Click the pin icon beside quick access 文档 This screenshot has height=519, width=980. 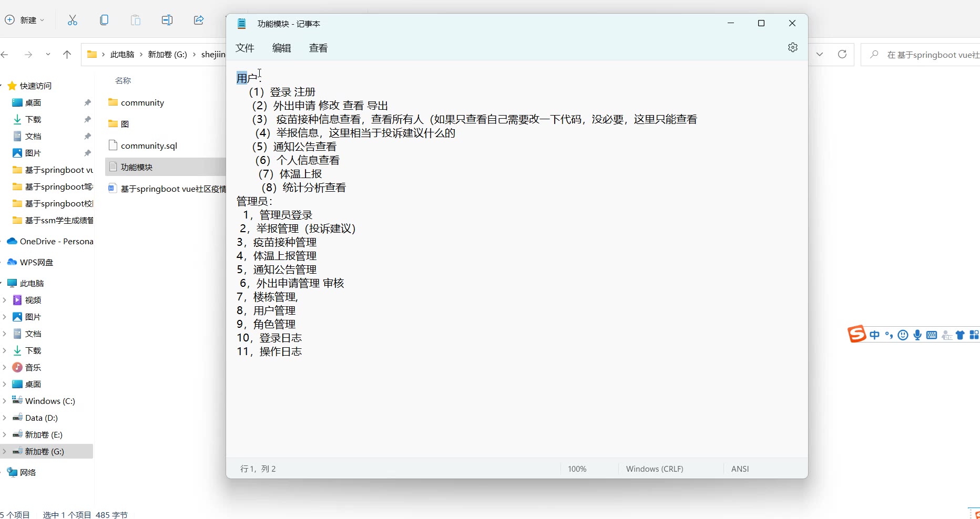[x=87, y=136]
